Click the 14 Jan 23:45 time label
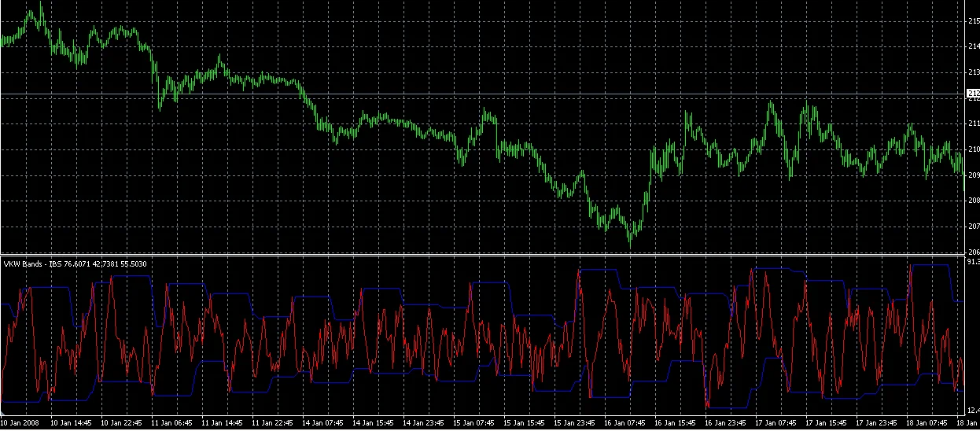This screenshot has height=431, width=980. tap(423, 423)
